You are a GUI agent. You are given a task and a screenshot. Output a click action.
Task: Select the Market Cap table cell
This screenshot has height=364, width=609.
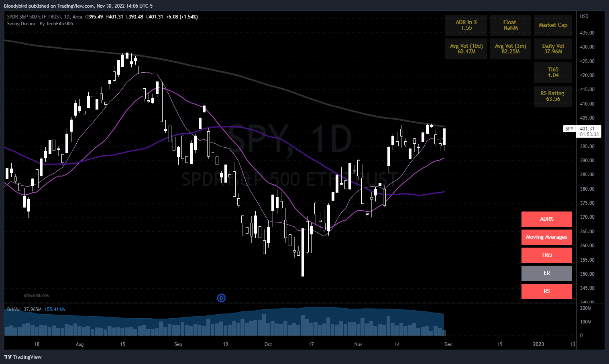(x=553, y=25)
